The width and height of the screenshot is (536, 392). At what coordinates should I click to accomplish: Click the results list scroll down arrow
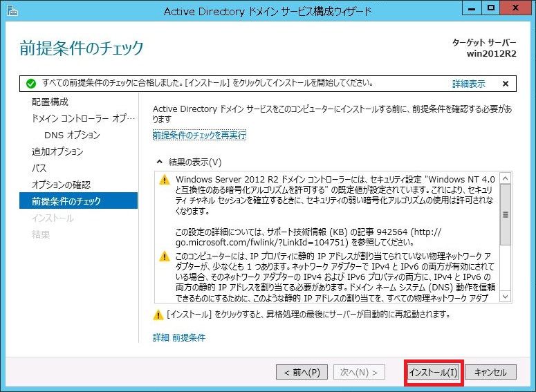(x=506, y=297)
